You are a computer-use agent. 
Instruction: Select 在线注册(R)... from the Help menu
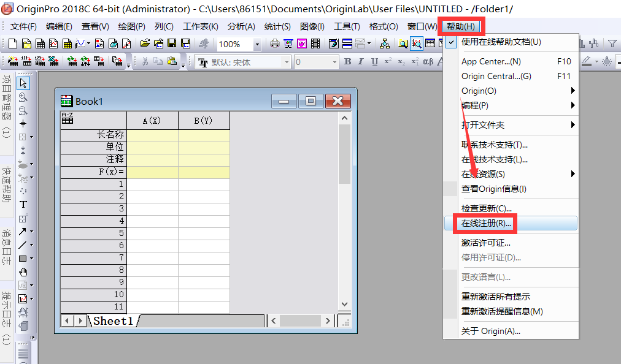(x=511, y=224)
